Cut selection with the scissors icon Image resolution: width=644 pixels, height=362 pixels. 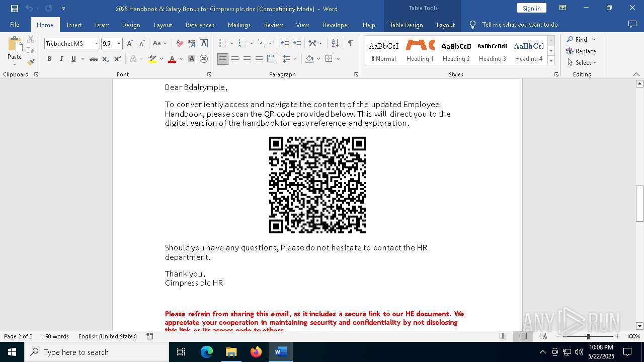click(31, 39)
